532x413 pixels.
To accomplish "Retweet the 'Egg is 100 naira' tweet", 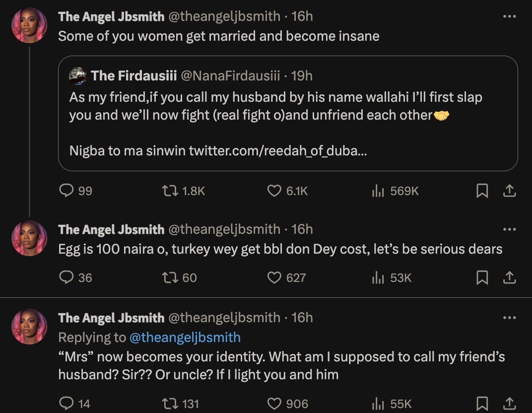I will pos(171,278).
